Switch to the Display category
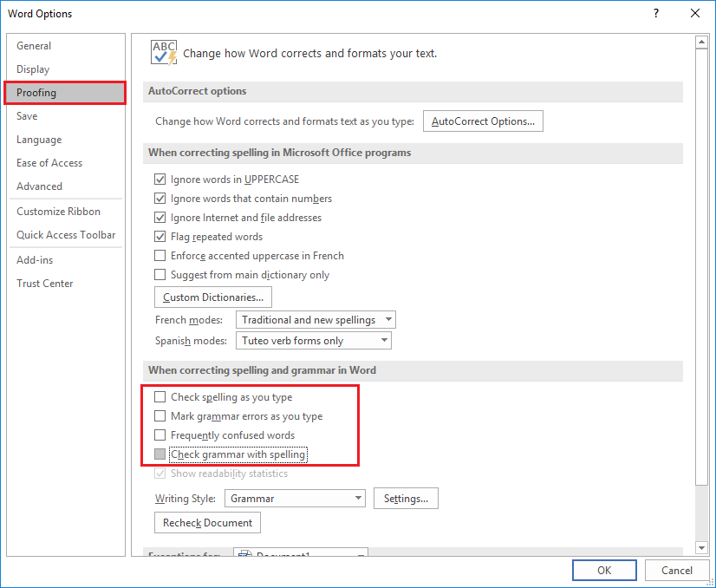The image size is (716, 588). [33, 69]
